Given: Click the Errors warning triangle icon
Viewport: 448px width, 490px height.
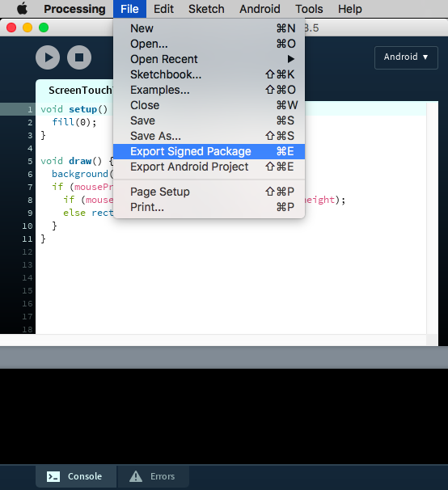Looking at the screenshot, I should pos(136,476).
